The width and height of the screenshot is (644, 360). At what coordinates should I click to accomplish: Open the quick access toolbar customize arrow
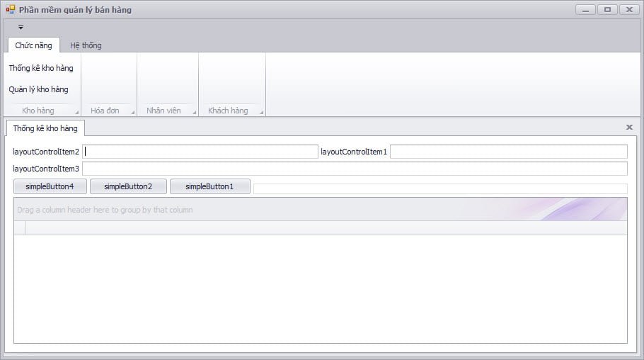[x=21, y=28]
